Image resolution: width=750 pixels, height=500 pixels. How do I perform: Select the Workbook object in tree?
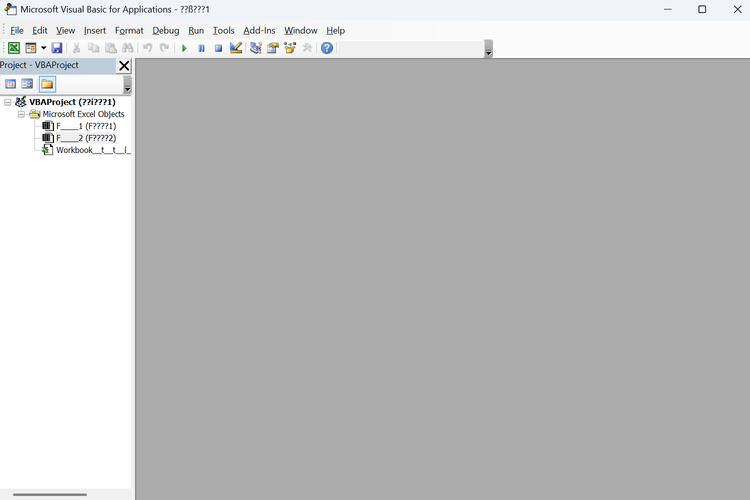[93, 150]
